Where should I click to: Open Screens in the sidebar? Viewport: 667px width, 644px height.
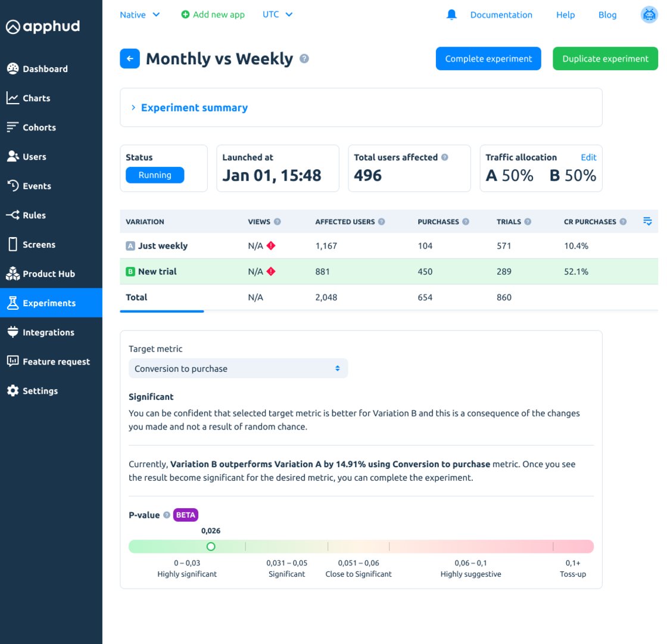(51, 244)
